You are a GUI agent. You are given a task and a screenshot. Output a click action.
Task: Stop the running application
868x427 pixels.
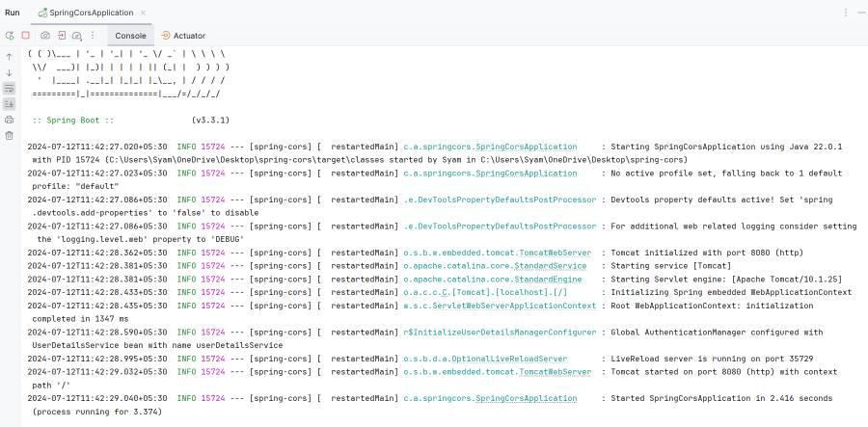(x=26, y=36)
